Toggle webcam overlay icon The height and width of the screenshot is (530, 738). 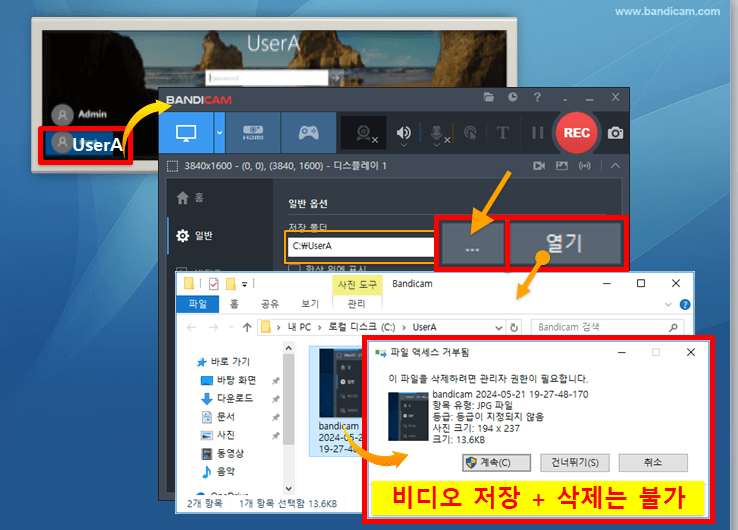point(366,134)
